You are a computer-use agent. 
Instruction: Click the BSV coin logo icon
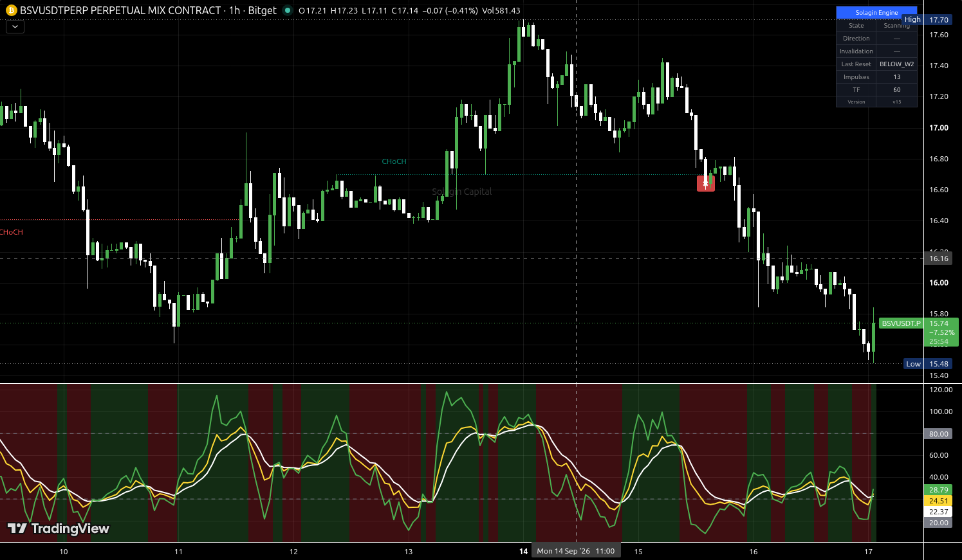pos(11,10)
